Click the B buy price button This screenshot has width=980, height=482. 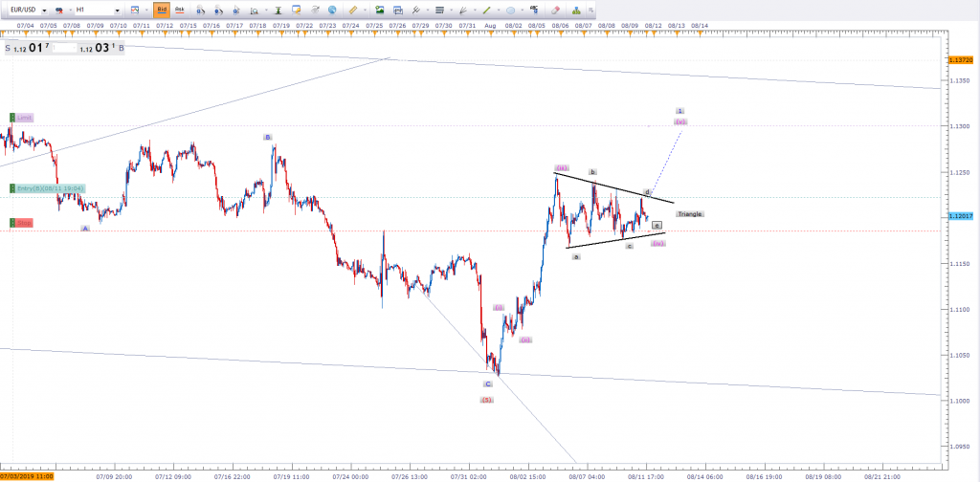tap(121, 46)
